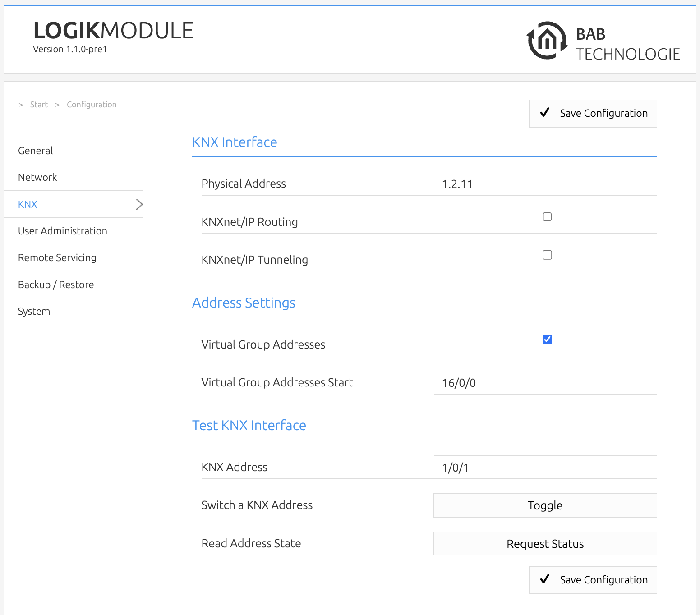This screenshot has height=615, width=700.
Task: Click the Read Address State label
Action: pos(251,544)
